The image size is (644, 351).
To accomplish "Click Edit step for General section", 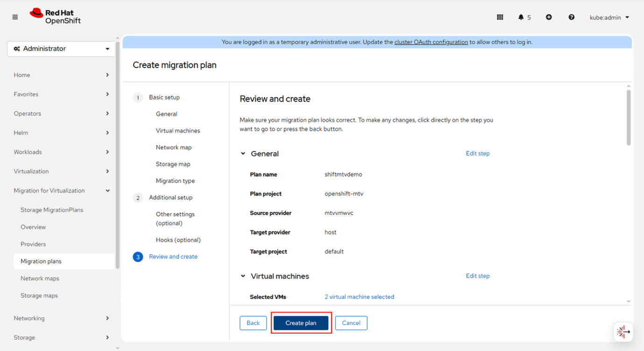I will [x=478, y=153].
